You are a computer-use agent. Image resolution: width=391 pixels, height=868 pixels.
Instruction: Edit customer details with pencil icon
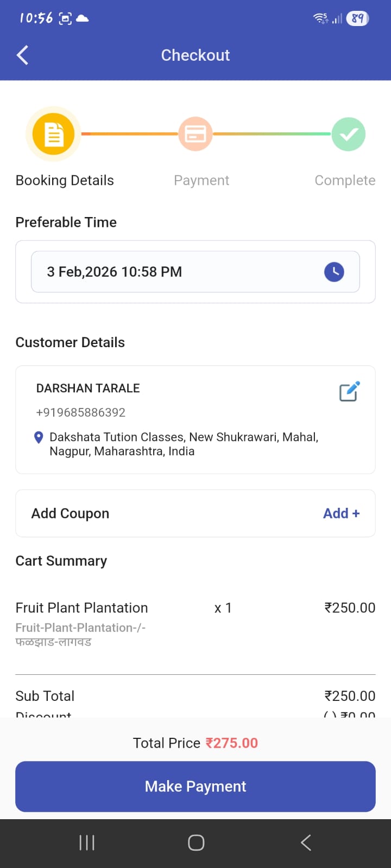(x=349, y=392)
